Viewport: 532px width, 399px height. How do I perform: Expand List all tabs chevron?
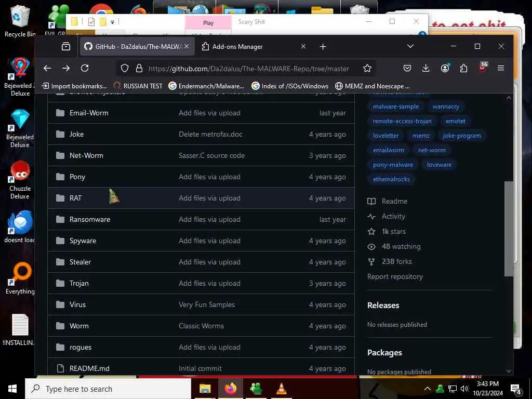click(x=410, y=46)
